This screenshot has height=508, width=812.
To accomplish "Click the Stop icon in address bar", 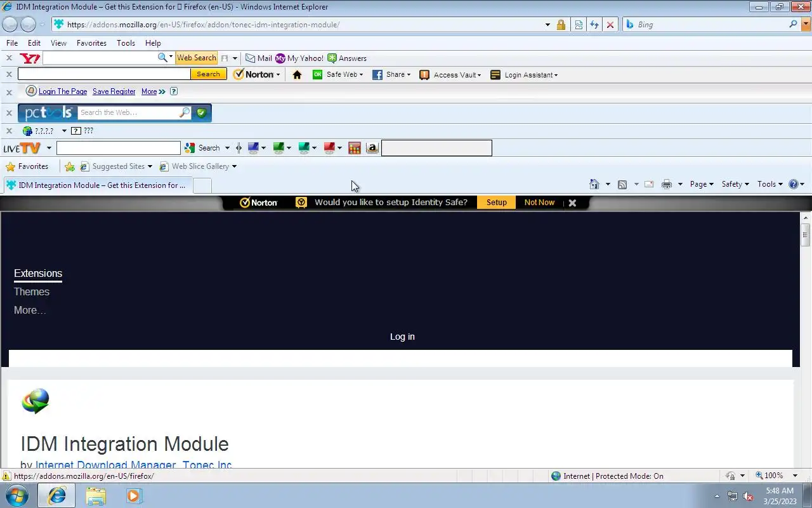I will click(x=610, y=25).
